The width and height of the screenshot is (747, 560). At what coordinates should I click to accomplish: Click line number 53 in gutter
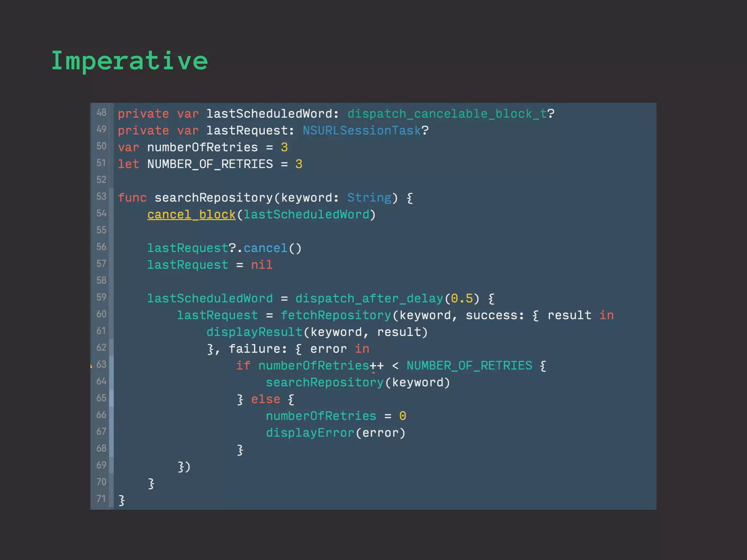point(101,197)
